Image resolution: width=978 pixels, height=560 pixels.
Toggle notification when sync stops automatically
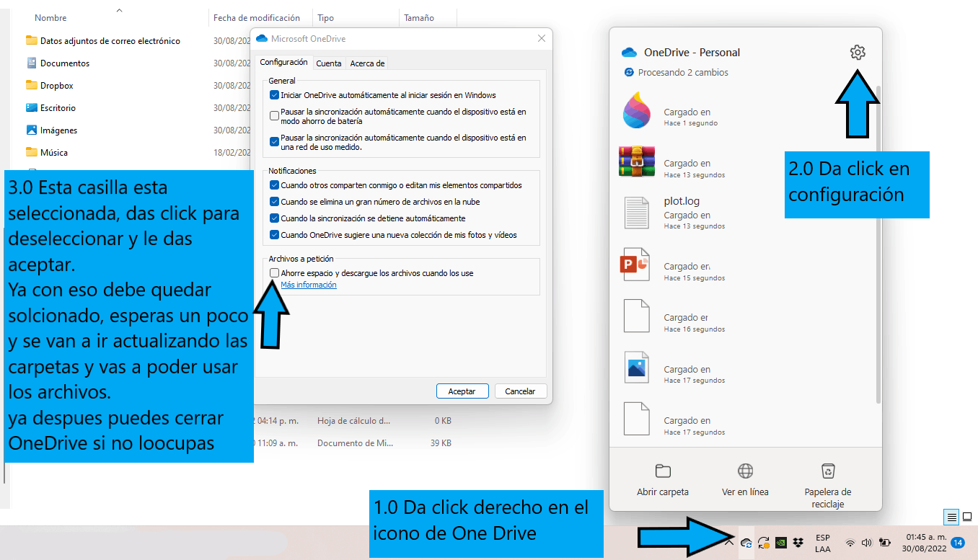click(274, 218)
